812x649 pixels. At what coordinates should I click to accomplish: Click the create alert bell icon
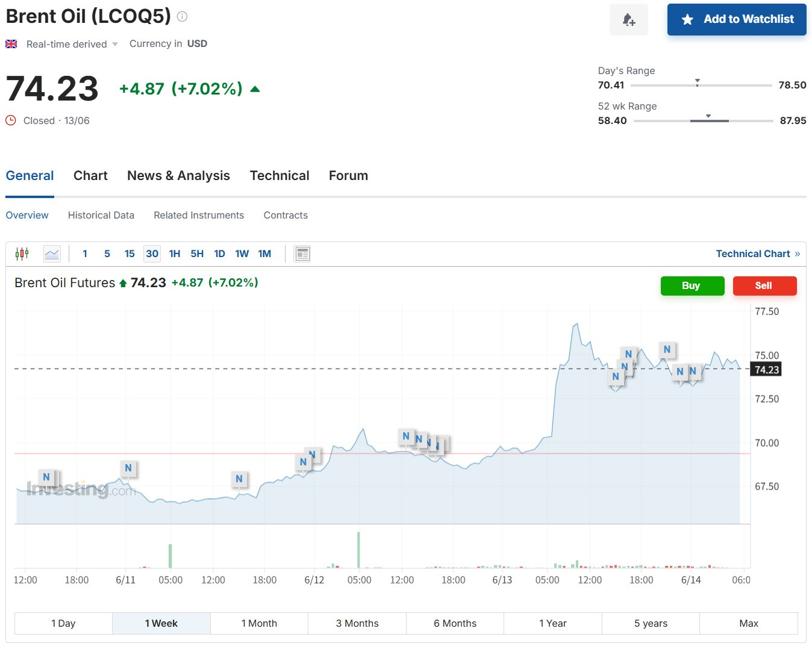pos(629,19)
